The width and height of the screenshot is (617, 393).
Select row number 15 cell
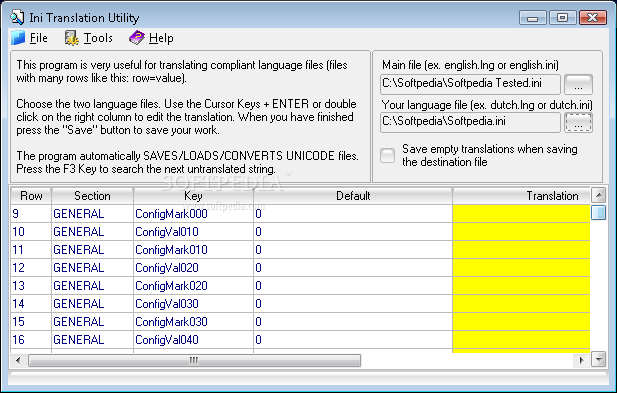(x=31, y=322)
